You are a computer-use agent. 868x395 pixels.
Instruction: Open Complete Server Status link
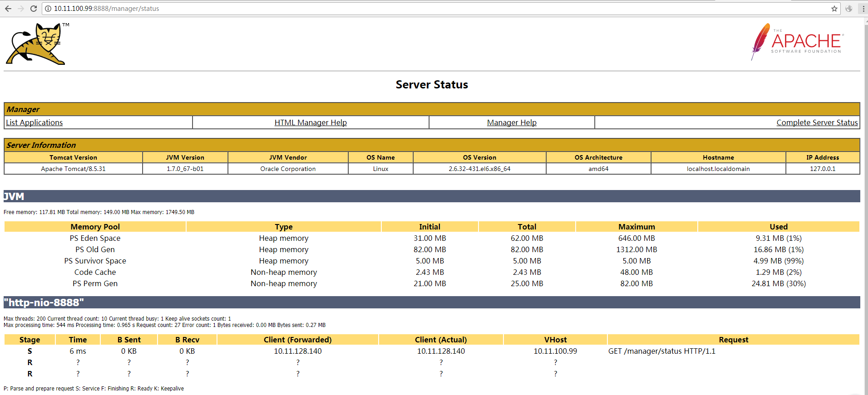pos(817,122)
